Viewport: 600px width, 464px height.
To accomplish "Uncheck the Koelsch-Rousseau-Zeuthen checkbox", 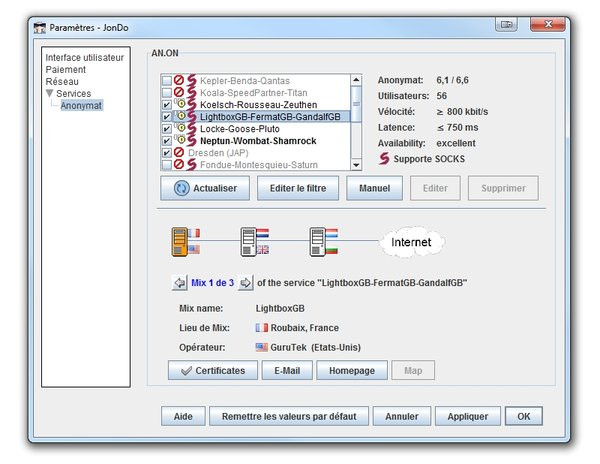I will click(x=167, y=105).
